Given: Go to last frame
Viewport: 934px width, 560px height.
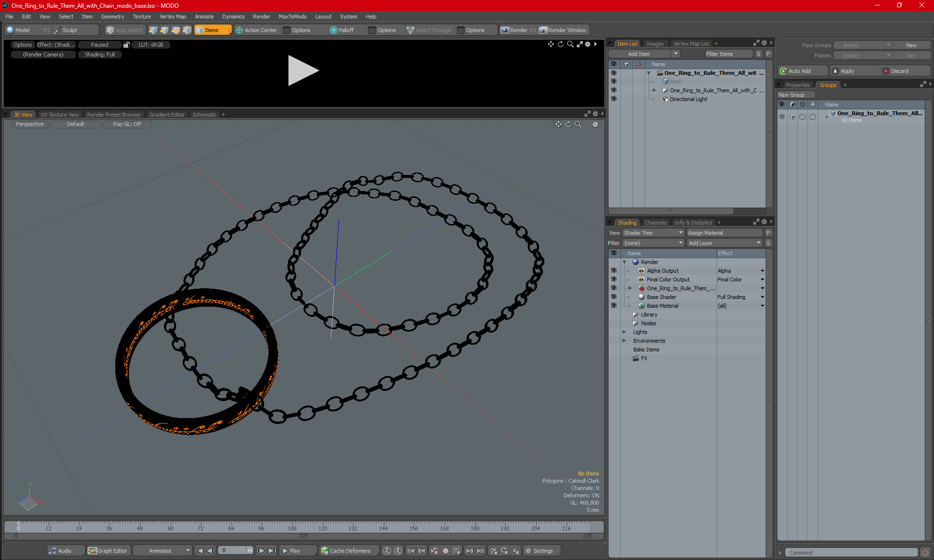Looking at the screenshot, I should (x=272, y=551).
